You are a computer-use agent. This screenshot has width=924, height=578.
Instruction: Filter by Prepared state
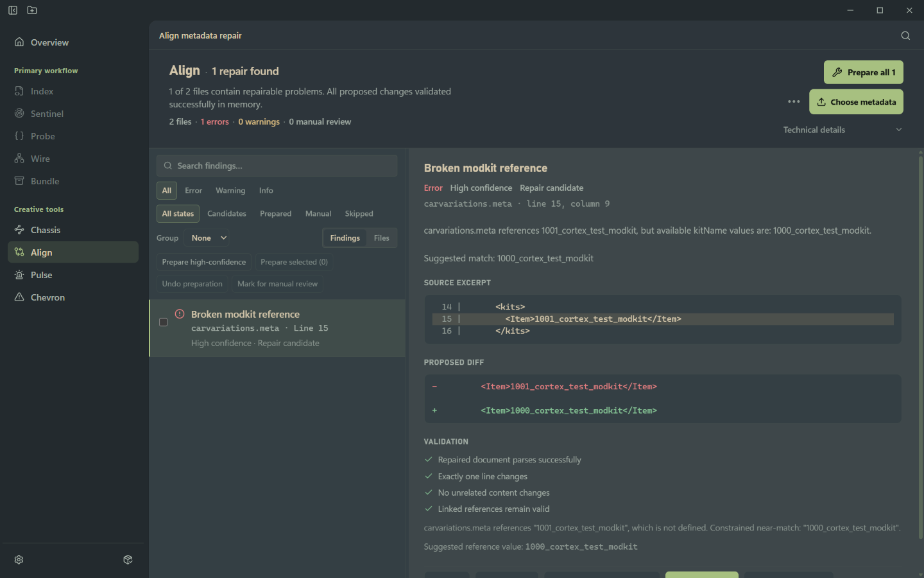point(276,214)
